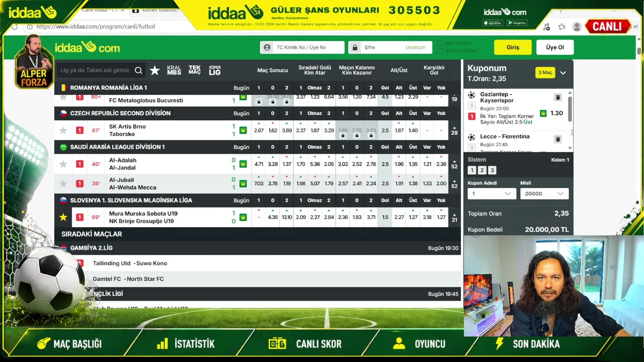
Task: Expand +52 more bets for Al-Jubail
Action: 454,184
